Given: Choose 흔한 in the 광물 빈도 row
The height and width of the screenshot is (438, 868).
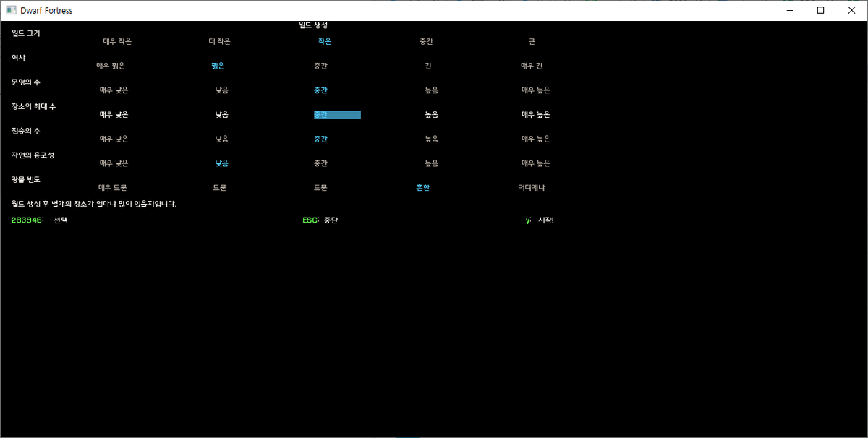Looking at the screenshot, I should [x=422, y=187].
